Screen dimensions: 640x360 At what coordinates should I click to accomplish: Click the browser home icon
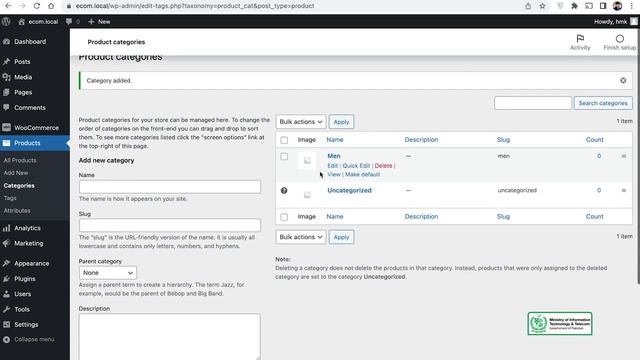point(51,6)
